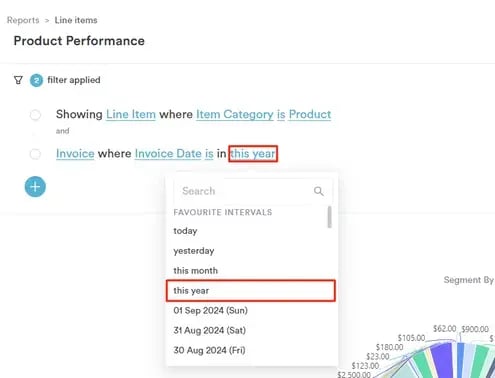Click the funnel filter icon

pyautogui.click(x=18, y=80)
